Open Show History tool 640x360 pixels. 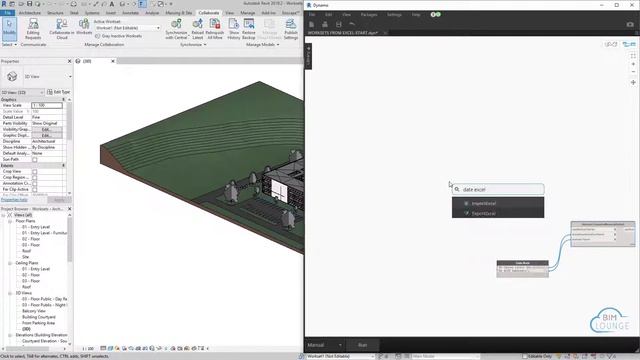pos(233,29)
